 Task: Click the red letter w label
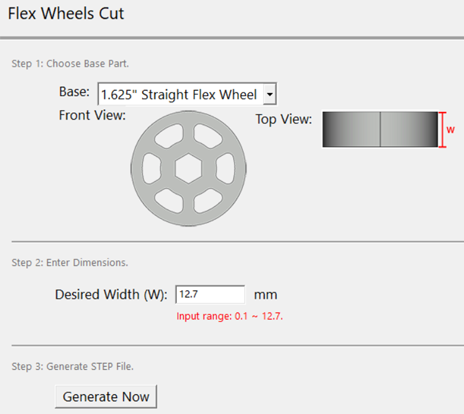[x=451, y=130]
